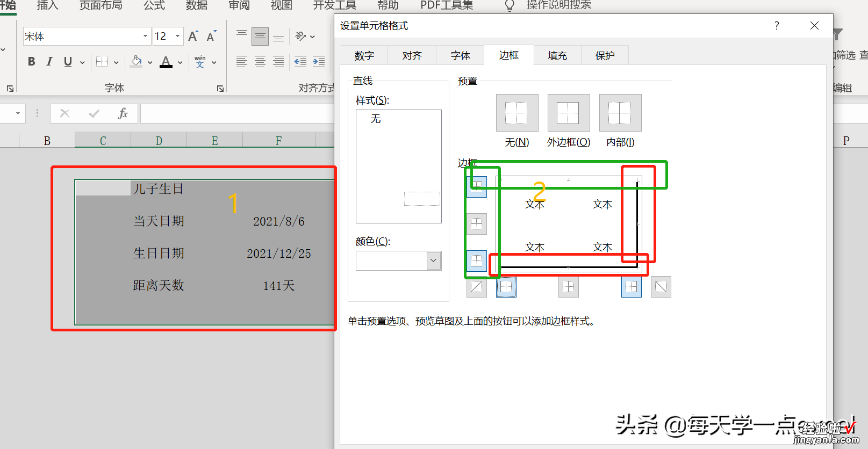
Task: Apply underline from the ribbon
Action: (x=68, y=62)
